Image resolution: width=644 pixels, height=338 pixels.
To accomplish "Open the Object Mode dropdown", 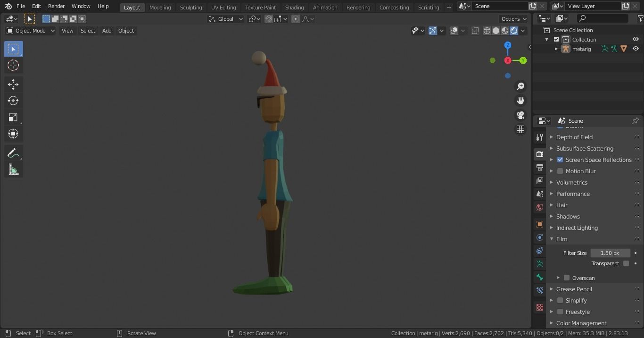I will (x=30, y=31).
